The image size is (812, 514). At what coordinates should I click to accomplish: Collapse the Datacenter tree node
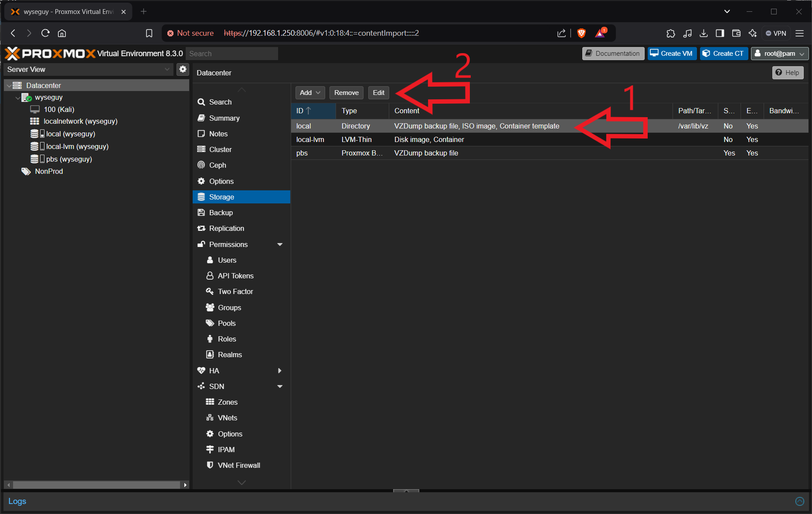pyautogui.click(x=9, y=85)
